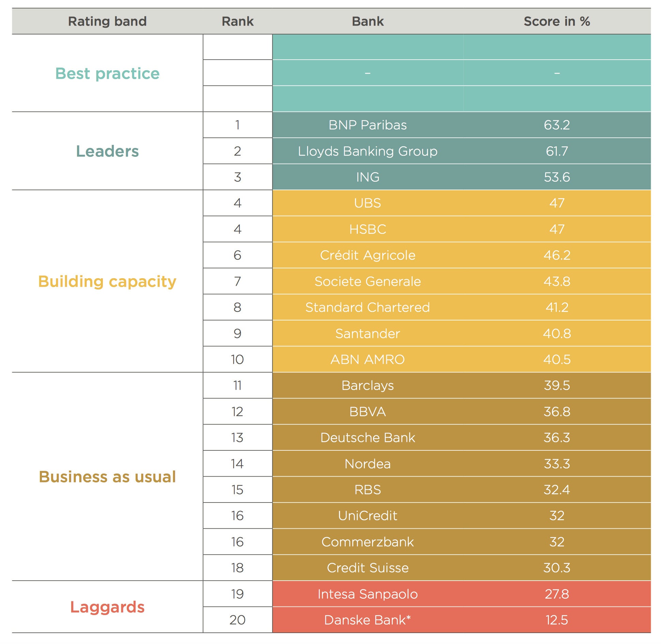The height and width of the screenshot is (644, 661).
Task: Click the rank 20 cell
Action: [237, 620]
